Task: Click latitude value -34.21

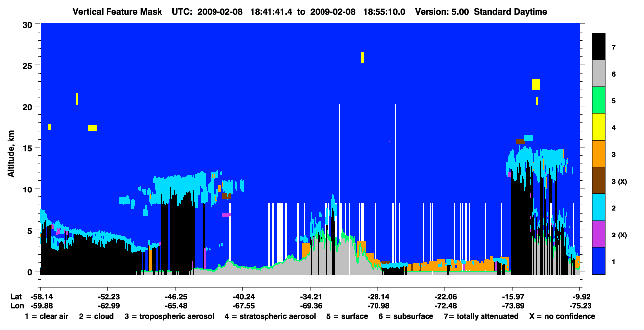Action: click(310, 297)
